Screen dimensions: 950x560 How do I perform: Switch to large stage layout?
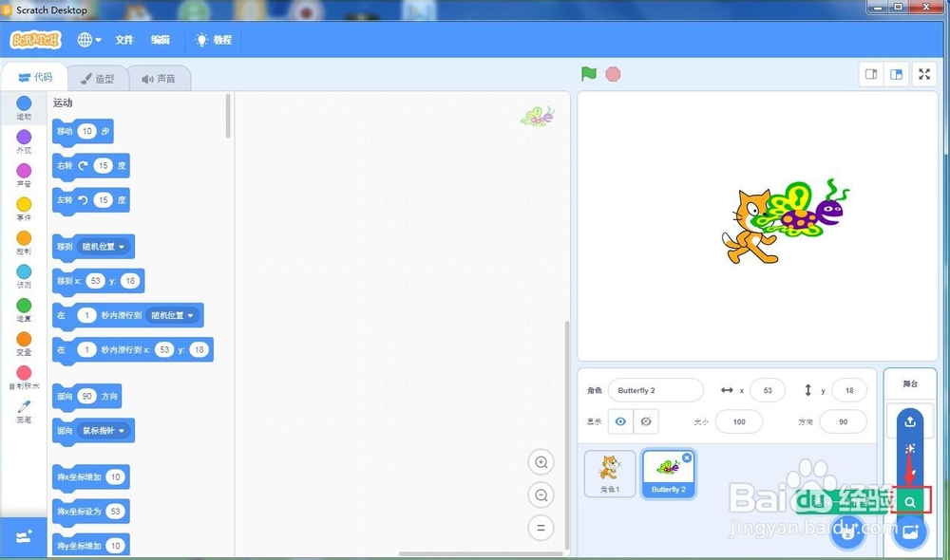click(x=896, y=74)
